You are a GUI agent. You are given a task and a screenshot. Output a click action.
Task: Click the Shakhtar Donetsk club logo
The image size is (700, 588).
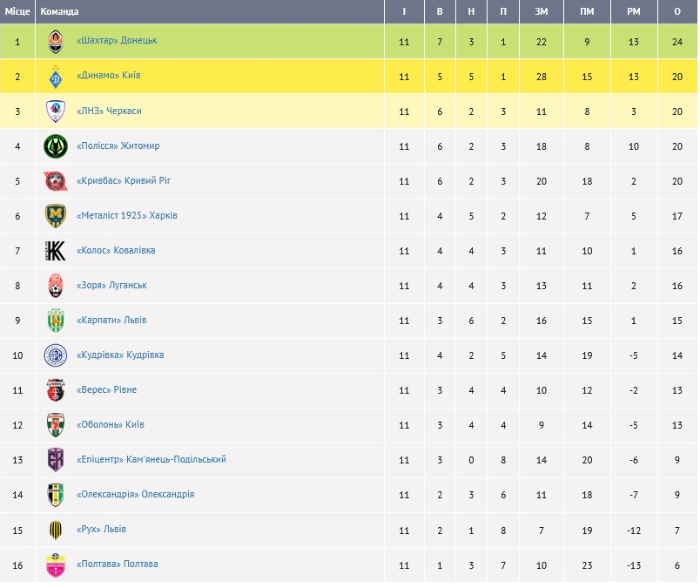[56, 41]
